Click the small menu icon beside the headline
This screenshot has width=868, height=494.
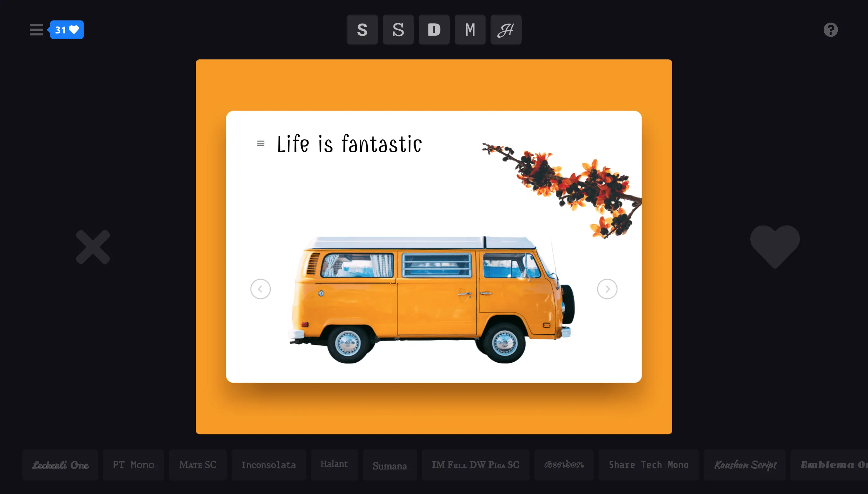(x=260, y=143)
